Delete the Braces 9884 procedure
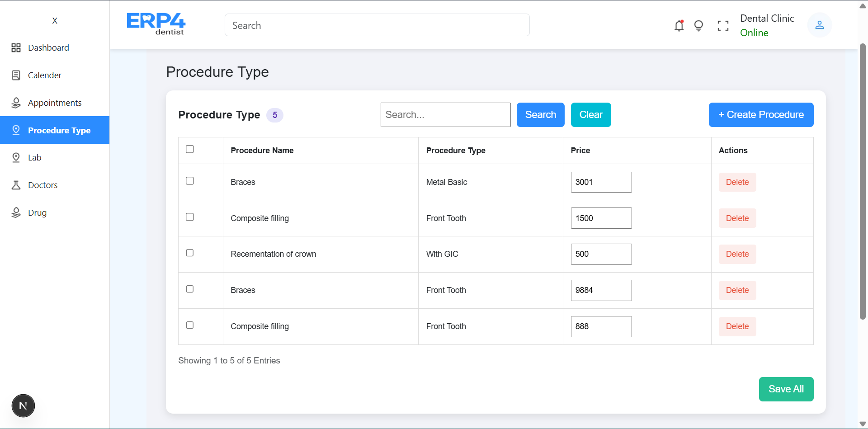 pyautogui.click(x=737, y=290)
